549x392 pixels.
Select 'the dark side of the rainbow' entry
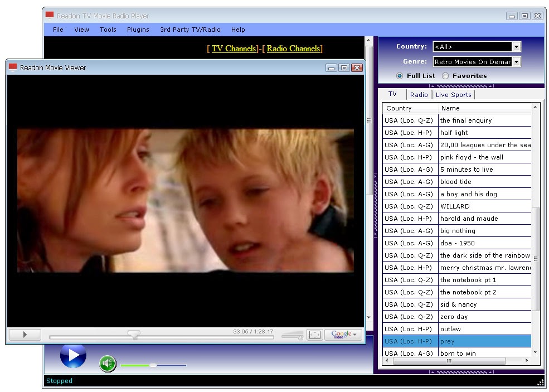pos(456,255)
